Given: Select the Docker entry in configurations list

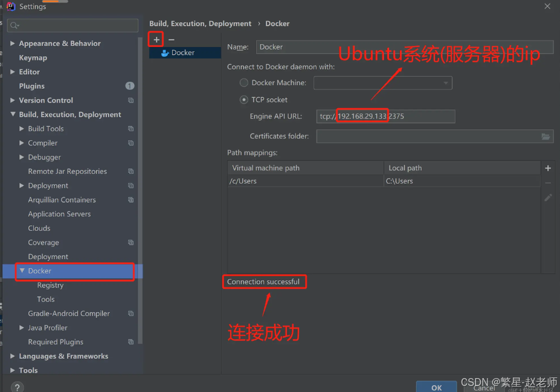Looking at the screenshot, I should click(x=185, y=53).
